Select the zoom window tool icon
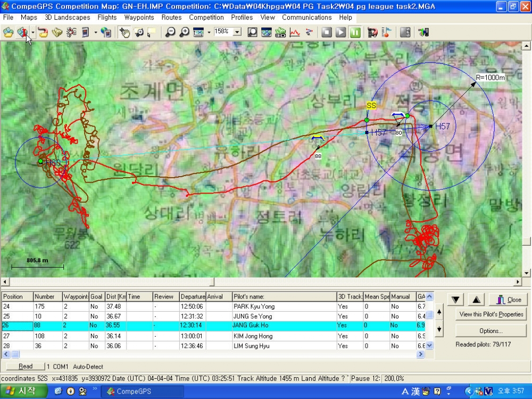The height and width of the screenshot is (399, 532). [138, 32]
